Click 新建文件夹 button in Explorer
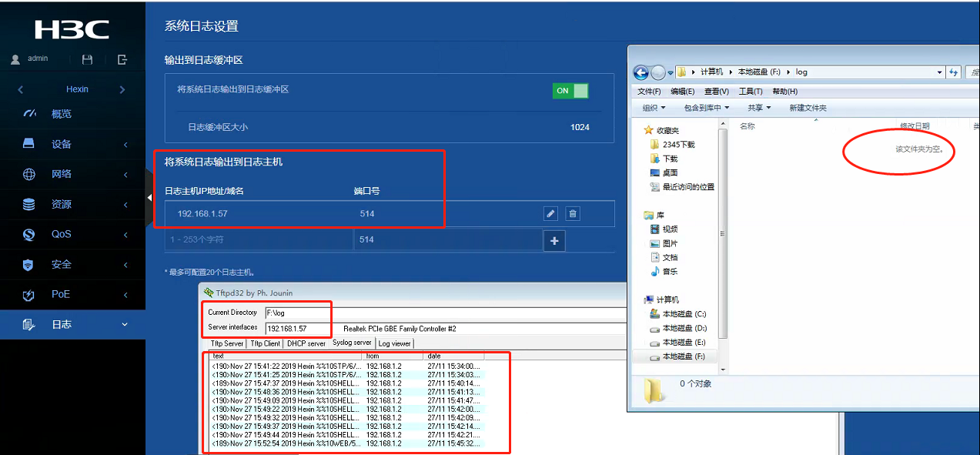 tap(808, 109)
